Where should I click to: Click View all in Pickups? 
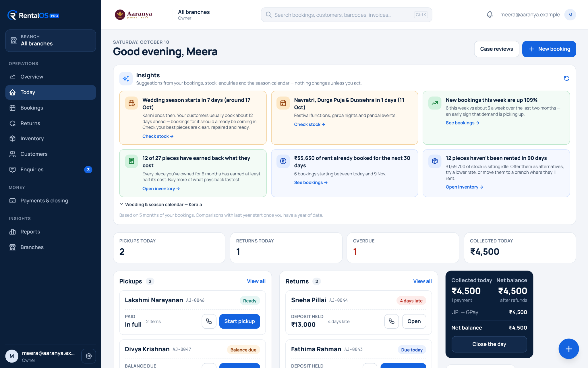pos(256,281)
